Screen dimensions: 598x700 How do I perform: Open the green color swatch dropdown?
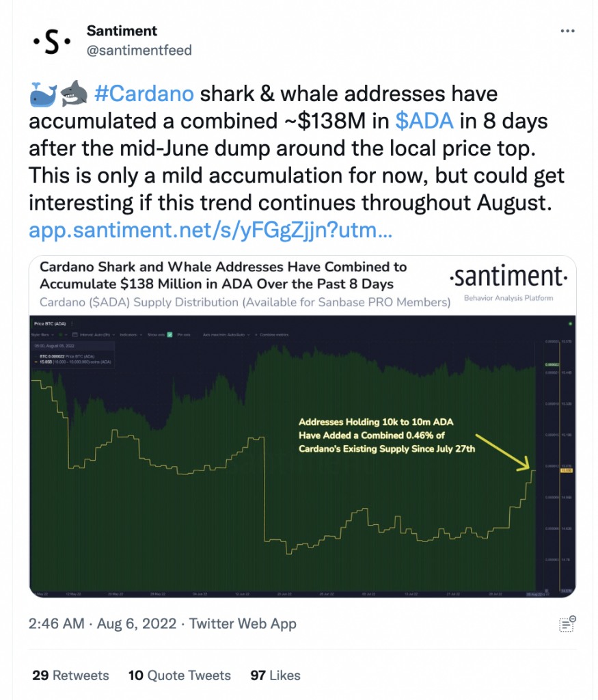pos(63,335)
